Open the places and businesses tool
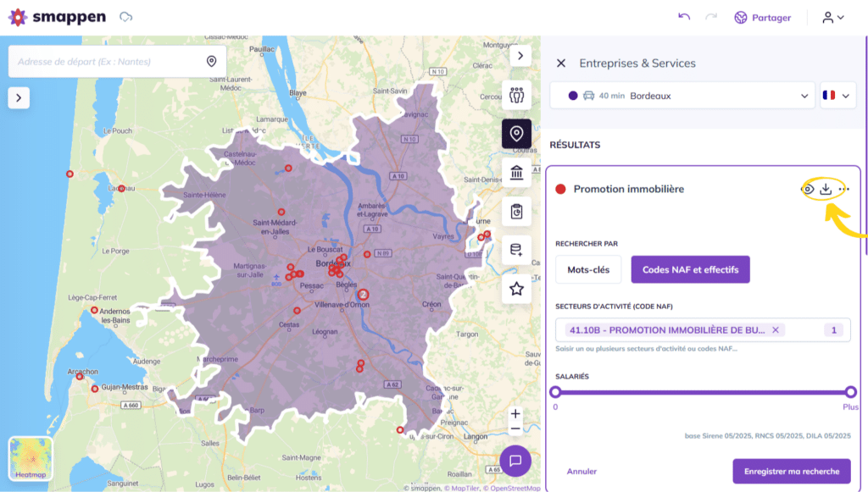Image resolution: width=868 pixels, height=492 pixels. tap(516, 134)
